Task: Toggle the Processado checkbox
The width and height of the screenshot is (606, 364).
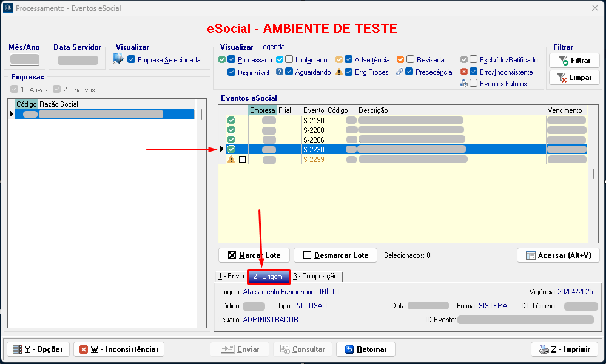Action: click(x=232, y=59)
